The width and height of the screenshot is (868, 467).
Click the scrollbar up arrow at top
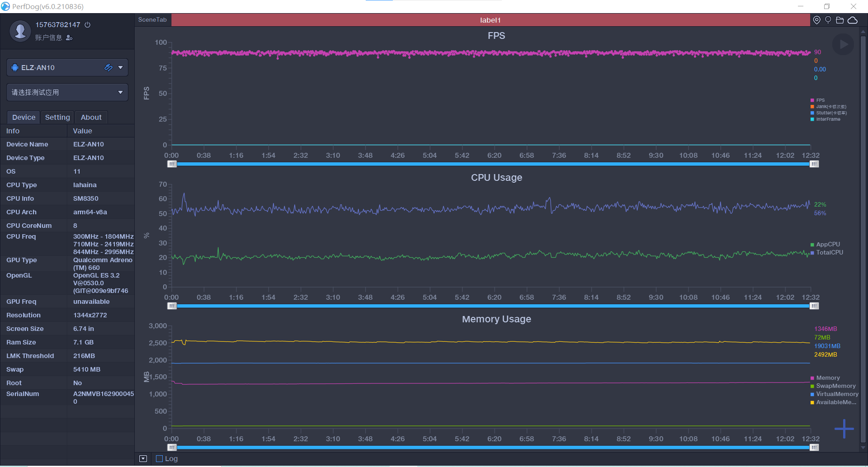(x=863, y=32)
